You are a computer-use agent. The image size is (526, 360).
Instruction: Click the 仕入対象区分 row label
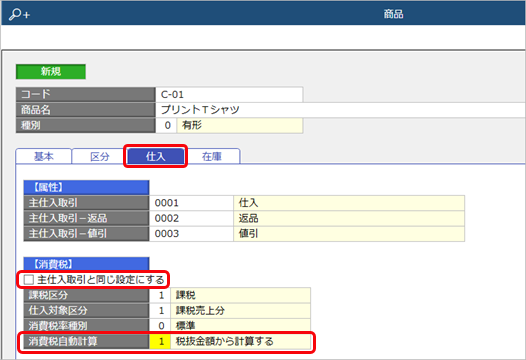(x=86, y=311)
